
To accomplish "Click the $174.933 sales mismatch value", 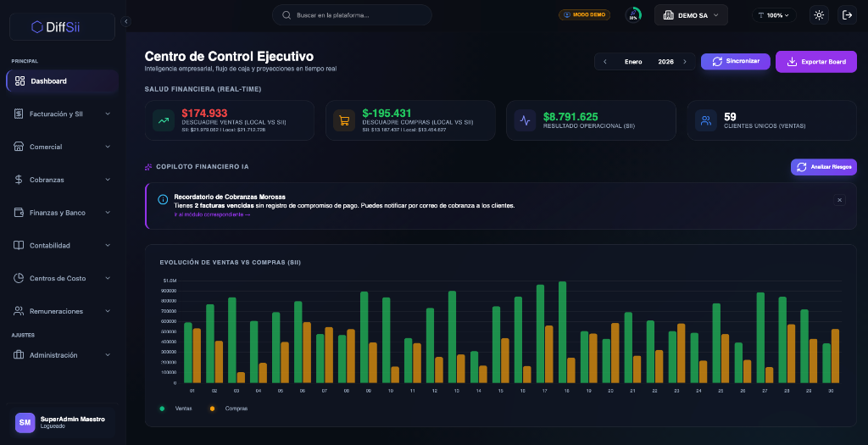I will (x=204, y=113).
